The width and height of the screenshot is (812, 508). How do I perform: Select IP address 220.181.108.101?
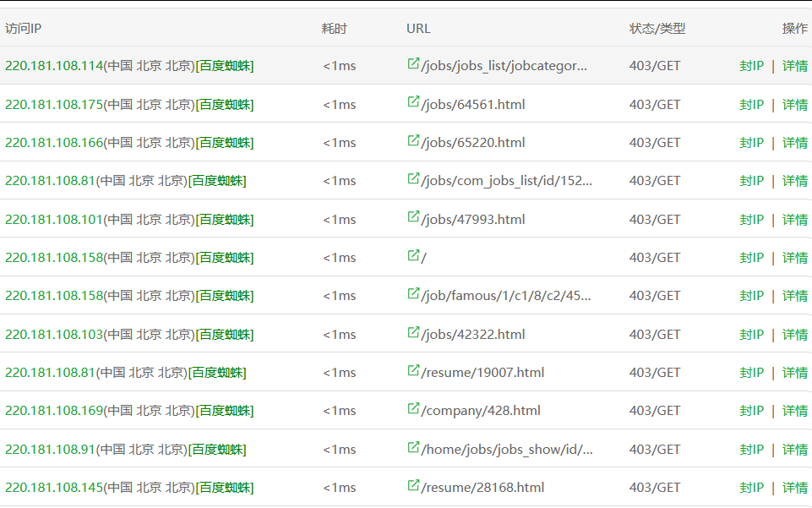pyautogui.click(x=53, y=220)
